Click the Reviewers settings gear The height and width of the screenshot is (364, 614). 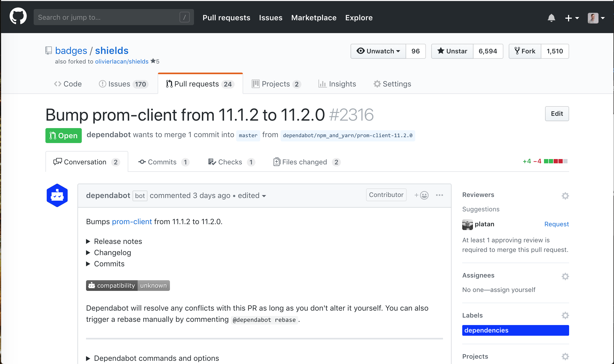click(565, 196)
